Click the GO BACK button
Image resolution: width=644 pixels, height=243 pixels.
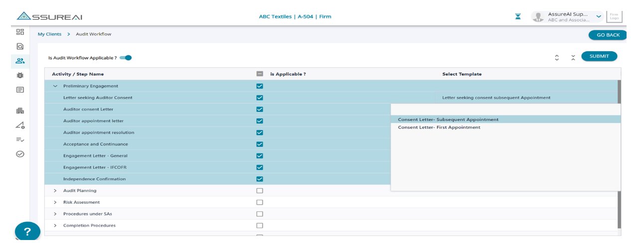608,35
